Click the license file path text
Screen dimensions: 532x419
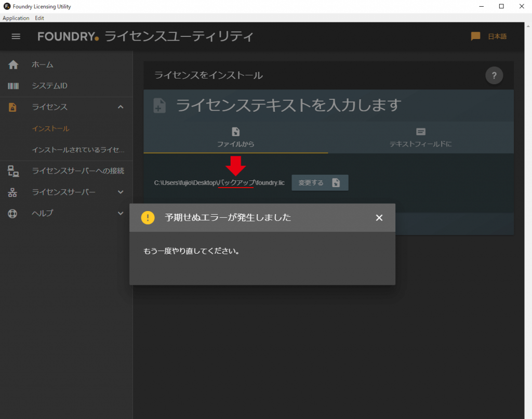219,182
